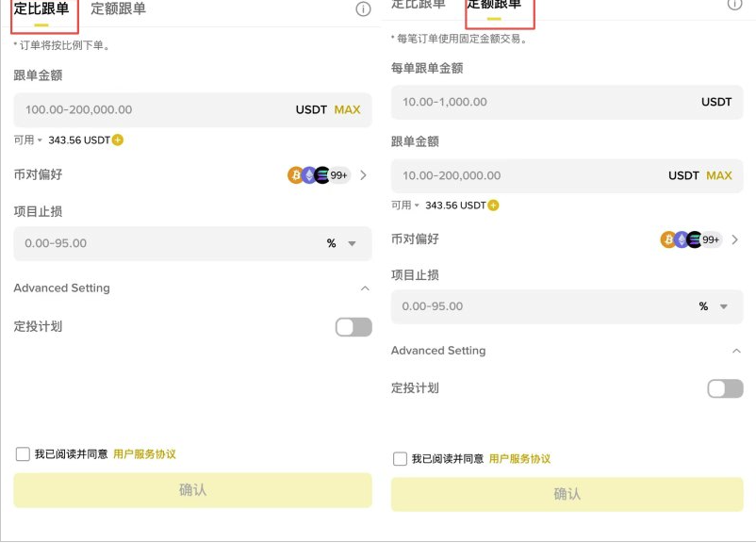Click MAX in left panel 跟单金额 field
The height and width of the screenshot is (543, 756).
pos(347,110)
